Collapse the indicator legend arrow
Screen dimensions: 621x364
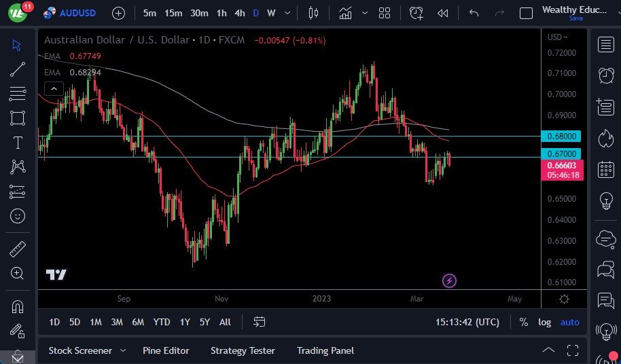pos(54,88)
